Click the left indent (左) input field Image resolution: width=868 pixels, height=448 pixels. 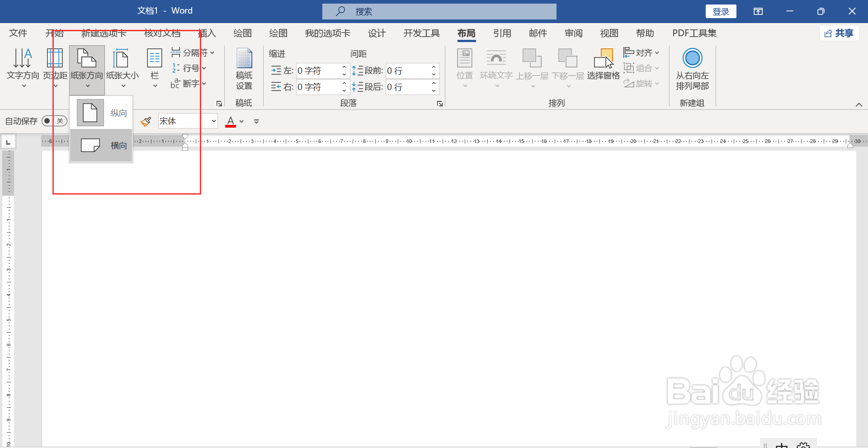click(x=318, y=71)
